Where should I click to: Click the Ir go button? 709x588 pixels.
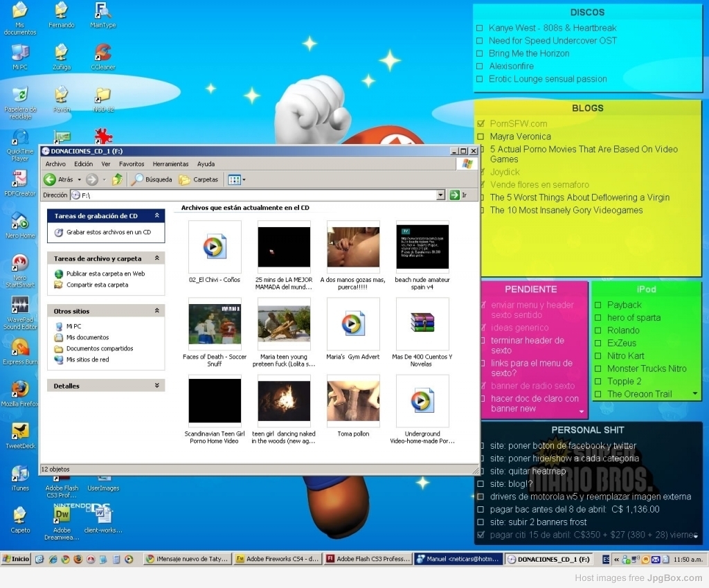coord(458,195)
